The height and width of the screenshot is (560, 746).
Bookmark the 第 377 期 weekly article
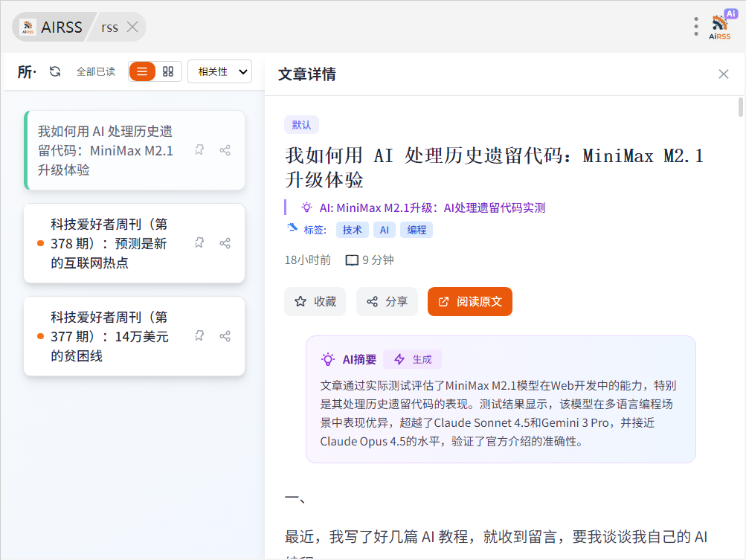pyautogui.click(x=199, y=336)
